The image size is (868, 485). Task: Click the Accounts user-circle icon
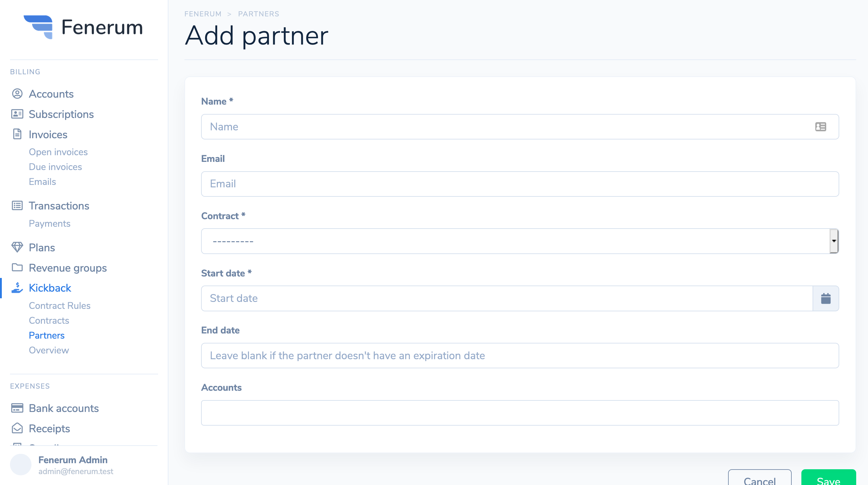pos(17,94)
